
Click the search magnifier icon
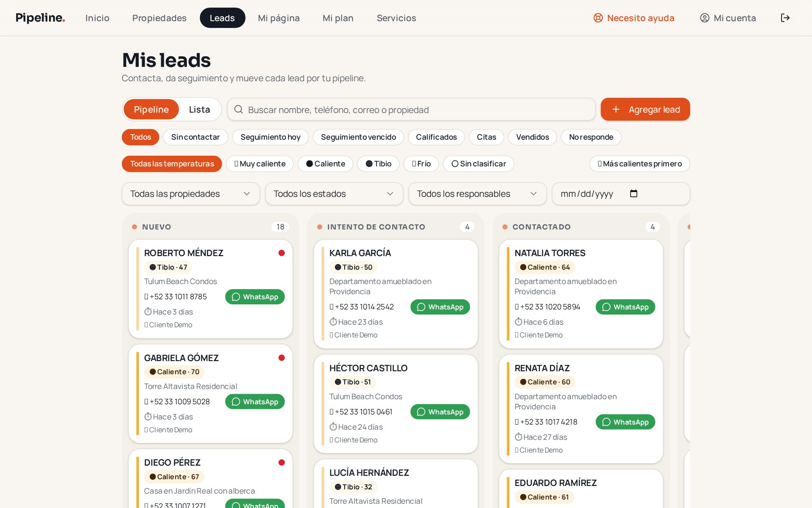click(x=239, y=109)
